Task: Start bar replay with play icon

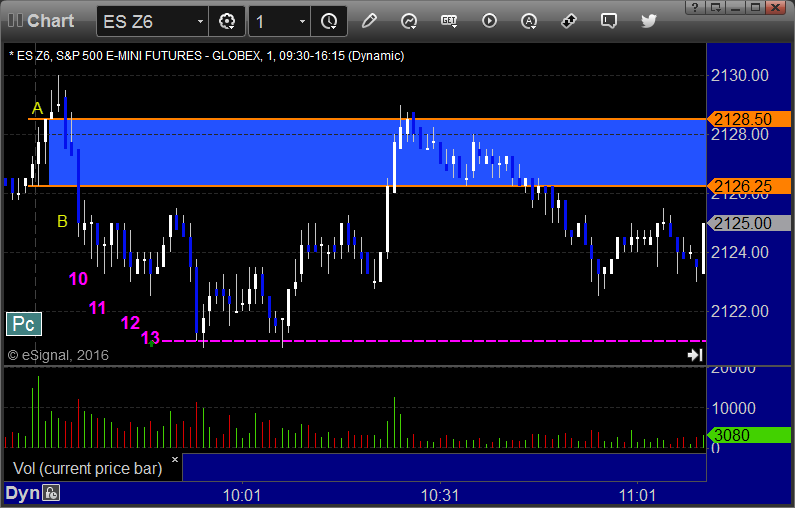Action: 489,21
